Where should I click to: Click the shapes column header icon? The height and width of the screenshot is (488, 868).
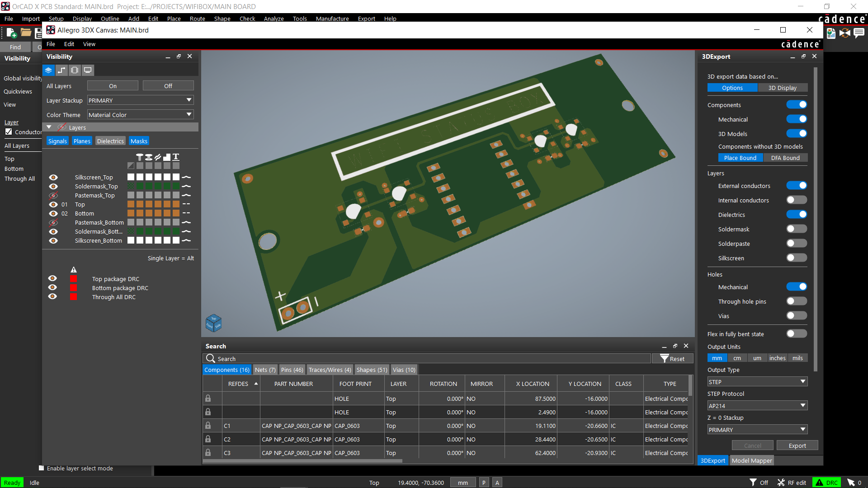pyautogui.click(x=167, y=157)
